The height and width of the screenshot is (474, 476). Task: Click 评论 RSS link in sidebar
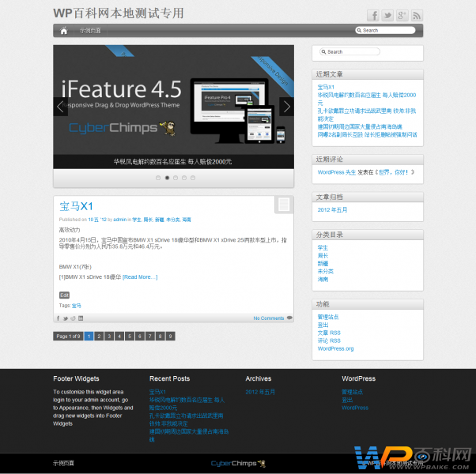point(329,340)
